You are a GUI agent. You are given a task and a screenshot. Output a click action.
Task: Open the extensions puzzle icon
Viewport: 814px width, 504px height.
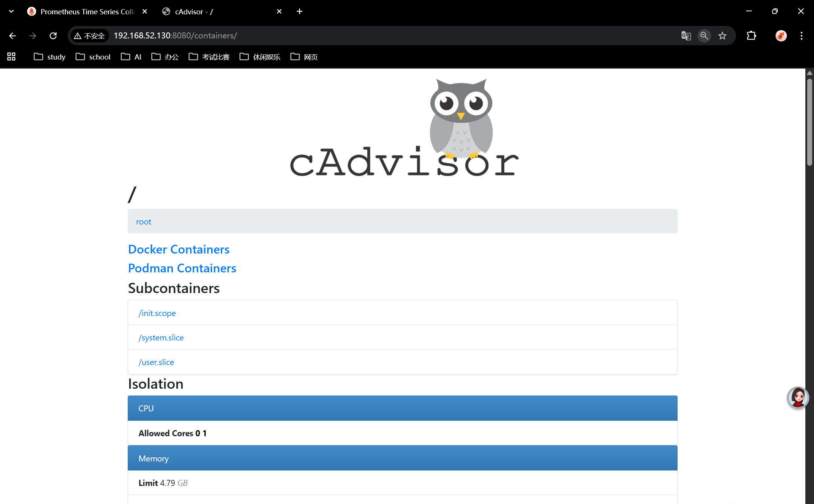pyautogui.click(x=751, y=36)
